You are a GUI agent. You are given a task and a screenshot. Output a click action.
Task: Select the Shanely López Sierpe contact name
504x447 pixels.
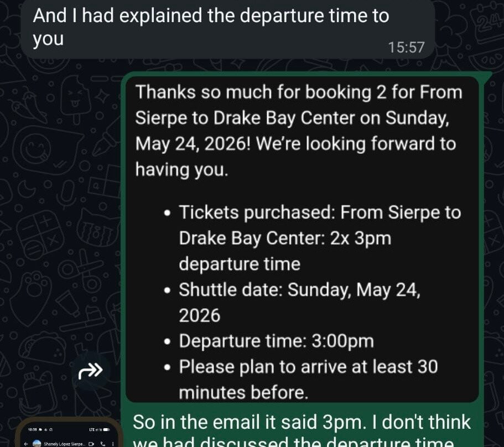(64, 444)
